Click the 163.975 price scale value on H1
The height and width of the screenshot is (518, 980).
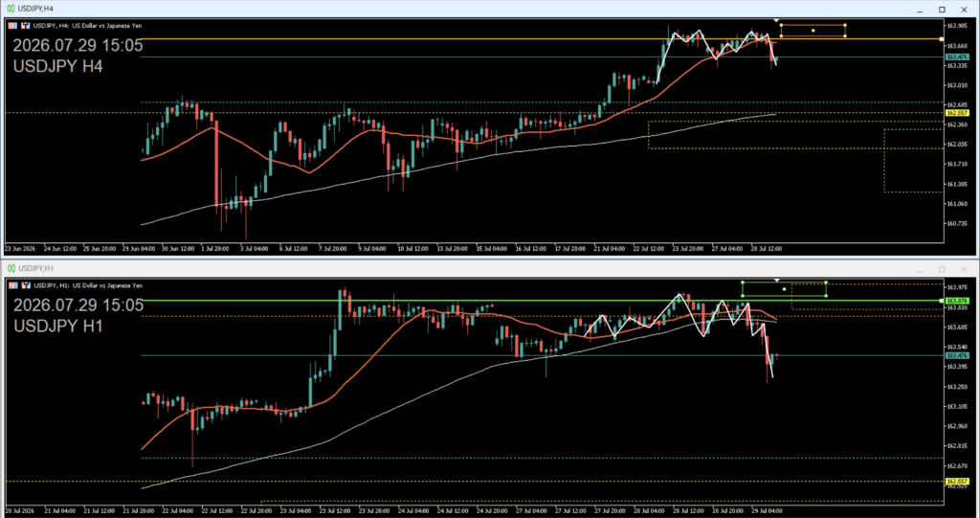pos(957,287)
